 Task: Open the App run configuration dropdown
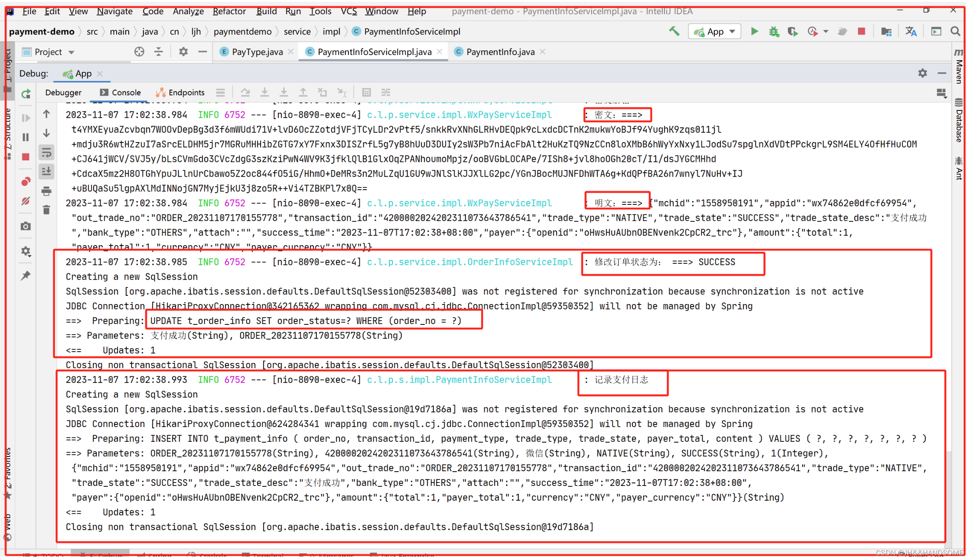(x=732, y=31)
